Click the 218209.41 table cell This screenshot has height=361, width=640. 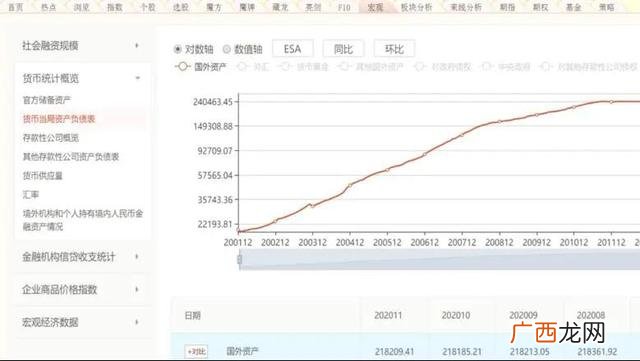coord(394,351)
